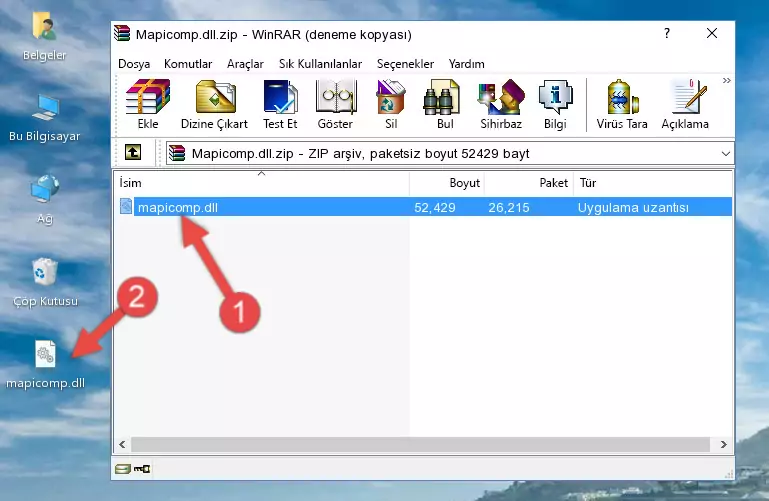Expand the toolbar overflow chevron

[x=726, y=81]
